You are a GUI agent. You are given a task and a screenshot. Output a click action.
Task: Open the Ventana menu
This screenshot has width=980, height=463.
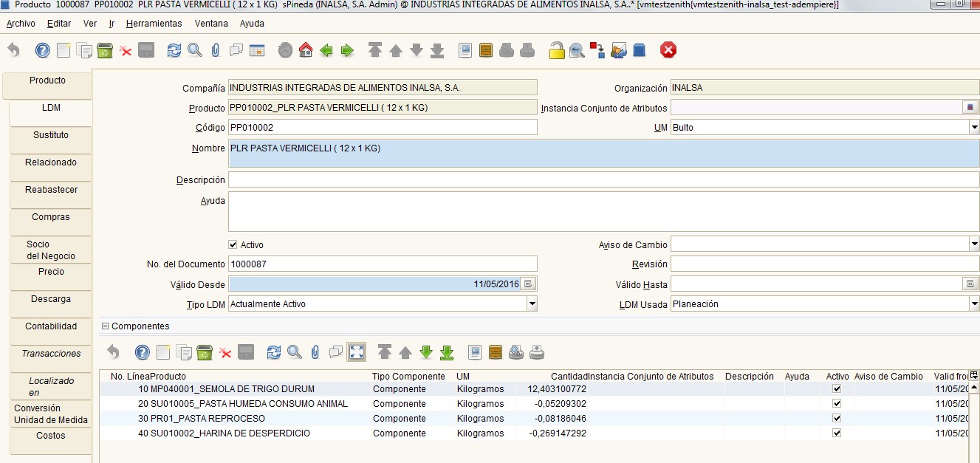click(211, 24)
